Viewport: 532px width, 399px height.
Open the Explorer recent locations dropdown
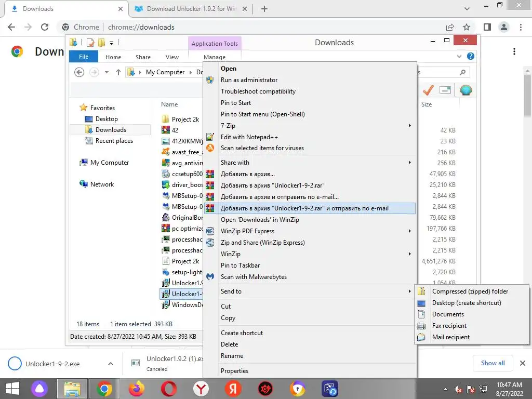[107, 72]
